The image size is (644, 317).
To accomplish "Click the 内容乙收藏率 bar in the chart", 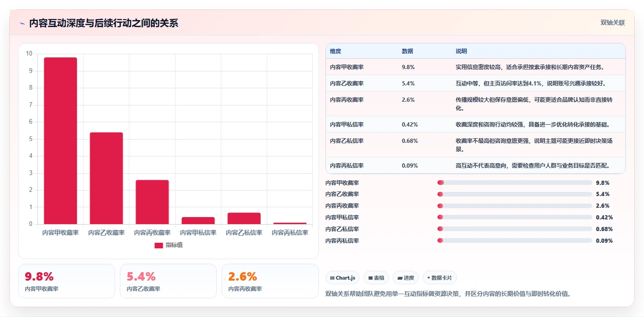I will 106,178.
